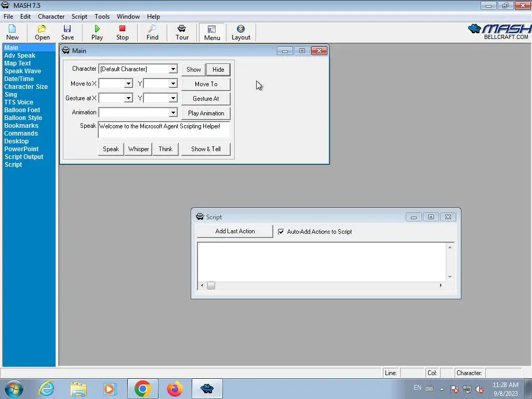Open a file with Open toolbar icon
This screenshot has height=399, width=532.
coord(42,33)
